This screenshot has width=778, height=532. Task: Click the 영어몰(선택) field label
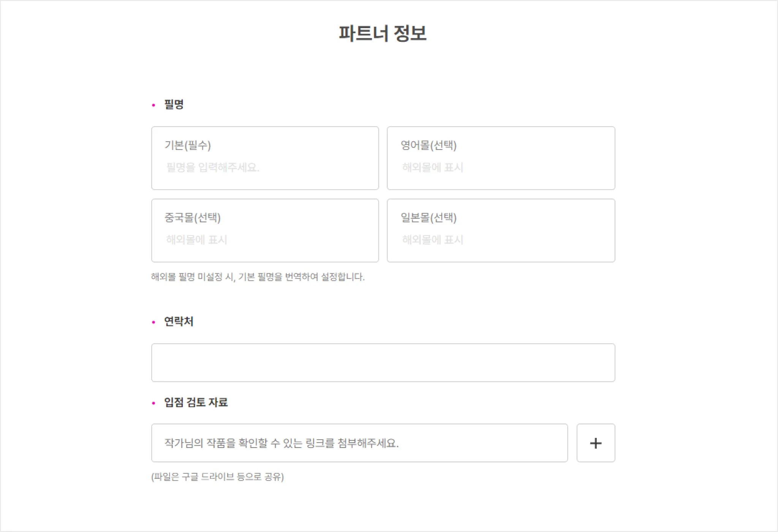[428, 145]
